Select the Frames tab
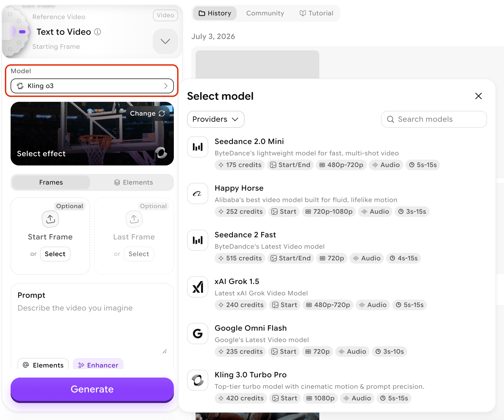Viewport: 504px width, 420px height. [51, 182]
